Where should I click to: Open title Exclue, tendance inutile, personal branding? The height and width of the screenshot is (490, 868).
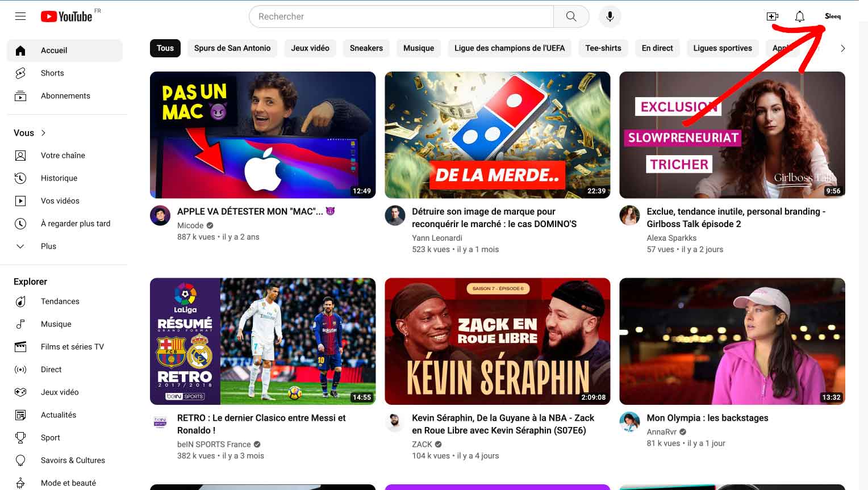[x=736, y=217]
